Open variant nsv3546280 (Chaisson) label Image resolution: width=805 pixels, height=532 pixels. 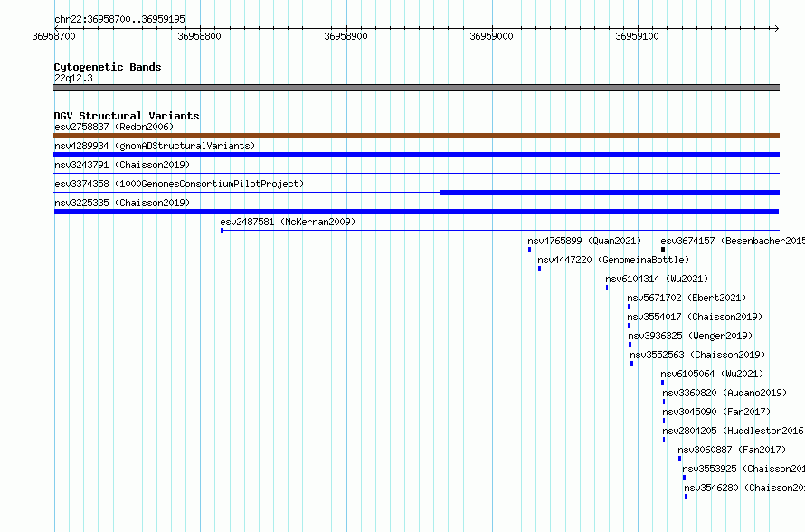(x=744, y=488)
